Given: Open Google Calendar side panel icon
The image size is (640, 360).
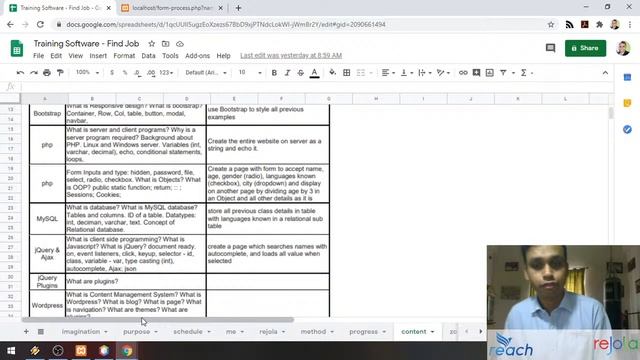Looking at the screenshot, I should (x=627, y=78).
